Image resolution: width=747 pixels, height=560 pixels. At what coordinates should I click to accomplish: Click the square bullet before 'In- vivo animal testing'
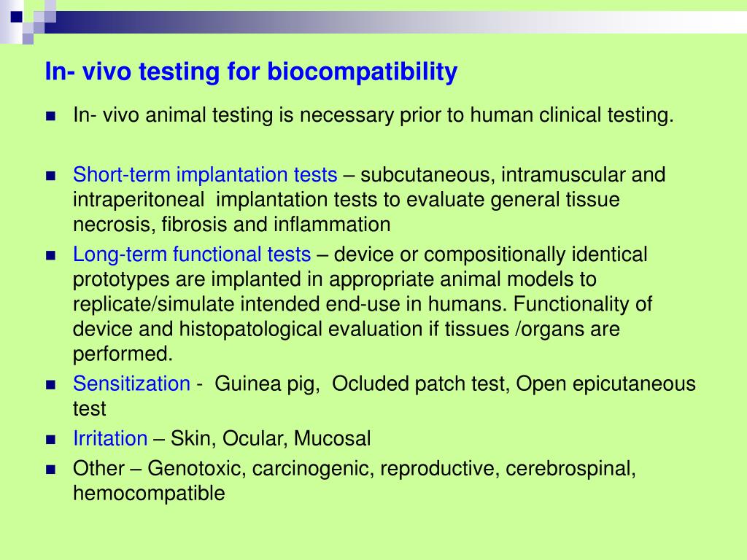pyautogui.click(x=51, y=116)
